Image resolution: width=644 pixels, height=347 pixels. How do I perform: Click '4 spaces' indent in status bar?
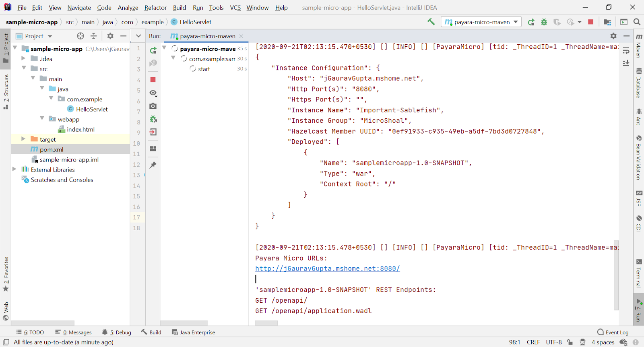603,342
